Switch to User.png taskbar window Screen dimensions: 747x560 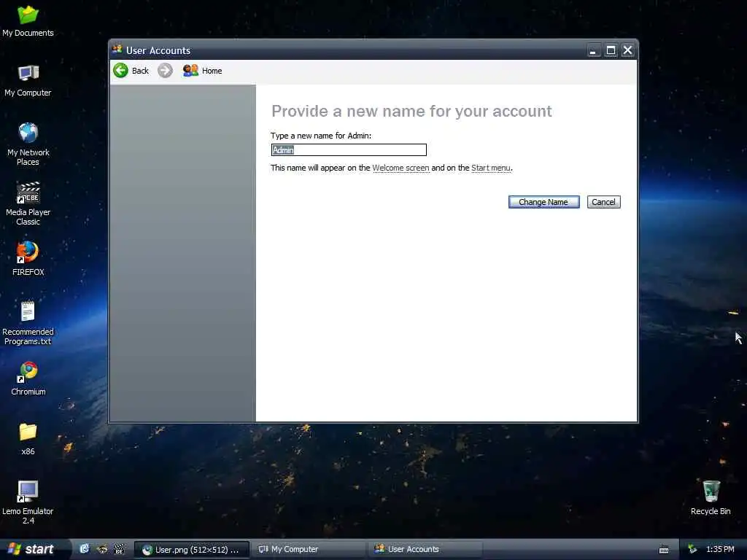pyautogui.click(x=192, y=550)
